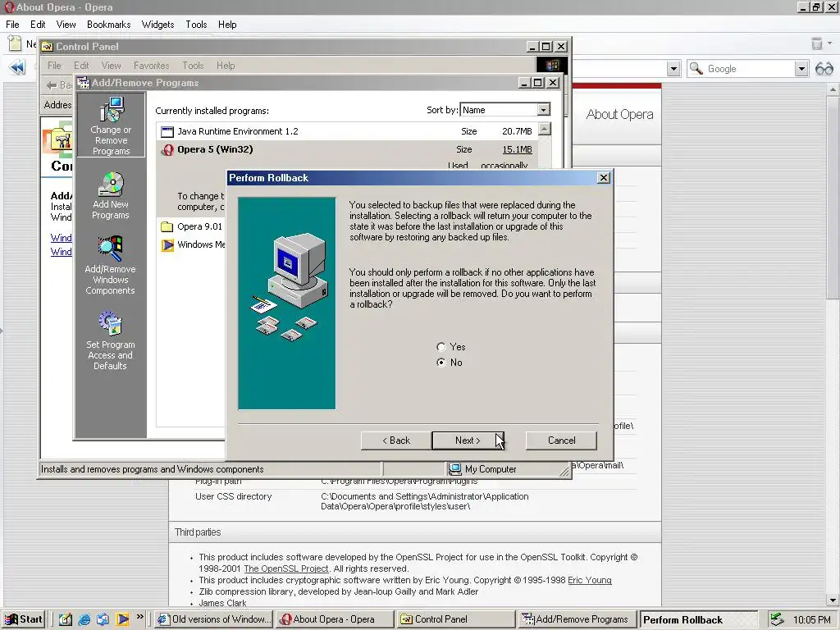The width and height of the screenshot is (840, 630).
Task: Go back with the Back button
Action: click(396, 441)
